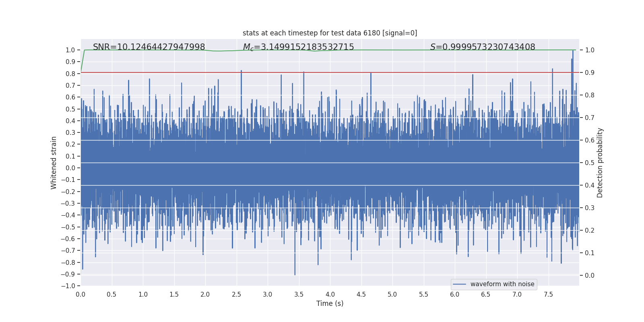
Task: Click the 0.8 tick on the strain axis
Action: [70, 74]
